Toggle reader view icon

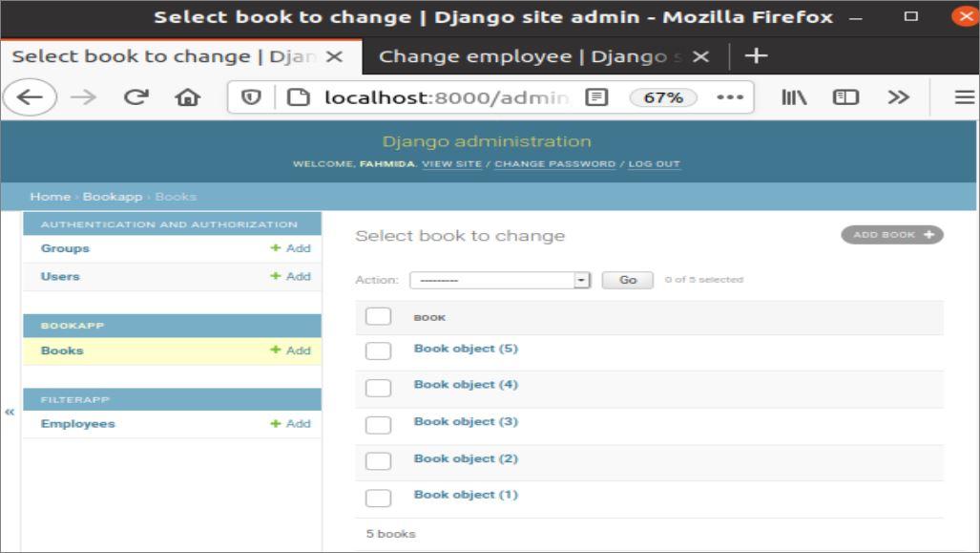pos(596,97)
